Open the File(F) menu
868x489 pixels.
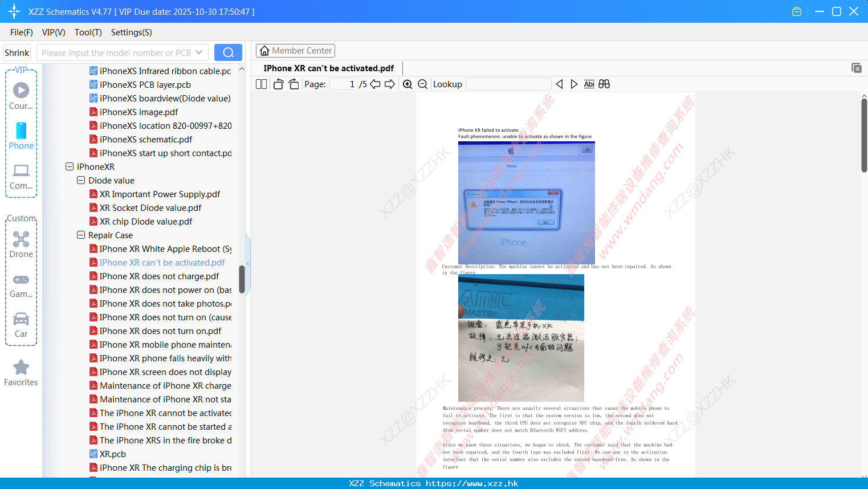(22, 32)
